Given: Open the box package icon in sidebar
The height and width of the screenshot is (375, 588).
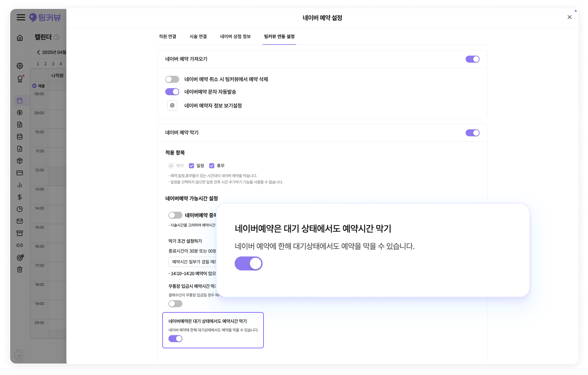Looking at the screenshot, I should (20, 161).
